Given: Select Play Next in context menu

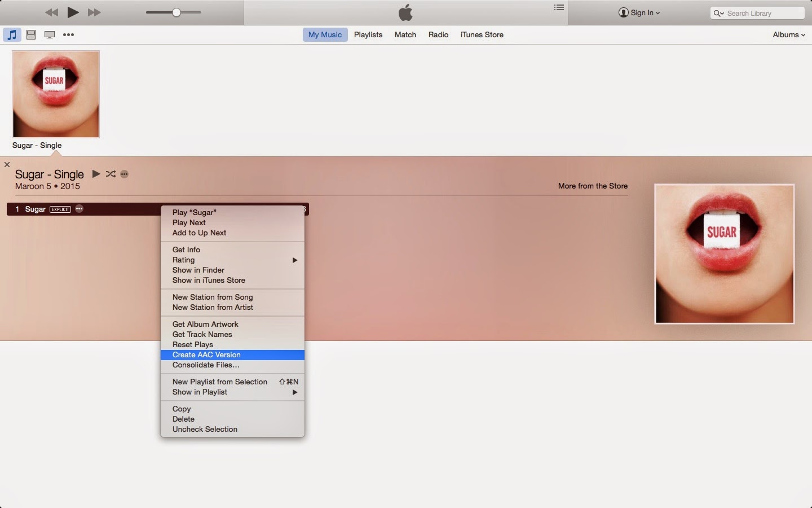Looking at the screenshot, I should pos(232,222).
